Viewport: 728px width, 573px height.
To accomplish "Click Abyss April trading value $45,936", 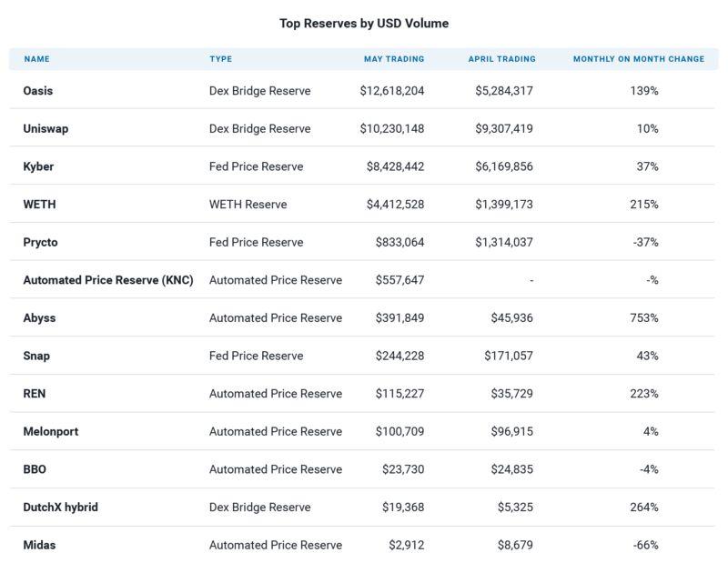I will point(511,317).
